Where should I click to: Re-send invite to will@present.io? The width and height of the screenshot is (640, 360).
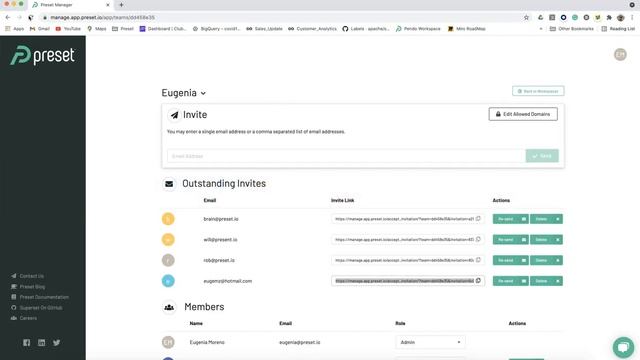(x=511, y=240)
